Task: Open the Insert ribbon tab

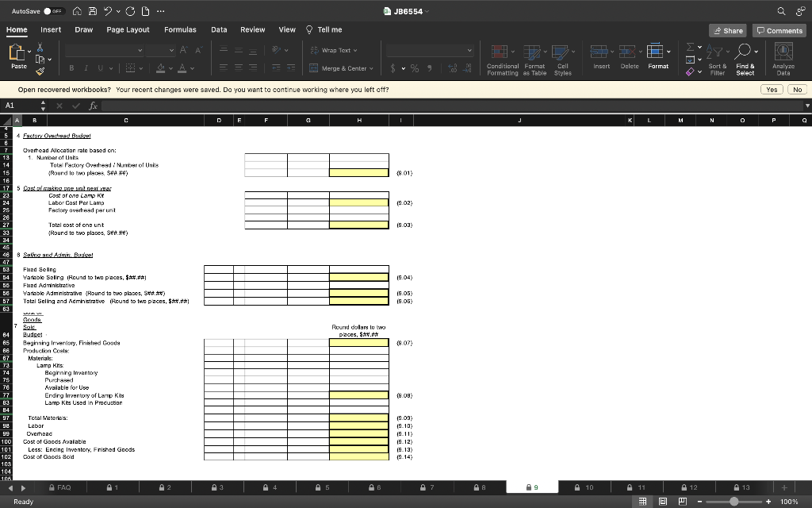Action: click(51, 29)
